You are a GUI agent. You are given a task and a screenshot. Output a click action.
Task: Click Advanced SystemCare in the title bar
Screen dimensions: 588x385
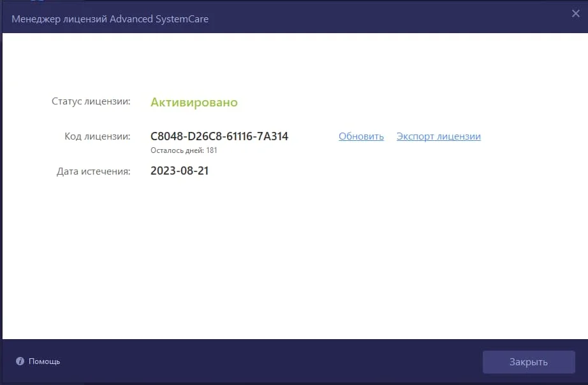click(159, 19)
